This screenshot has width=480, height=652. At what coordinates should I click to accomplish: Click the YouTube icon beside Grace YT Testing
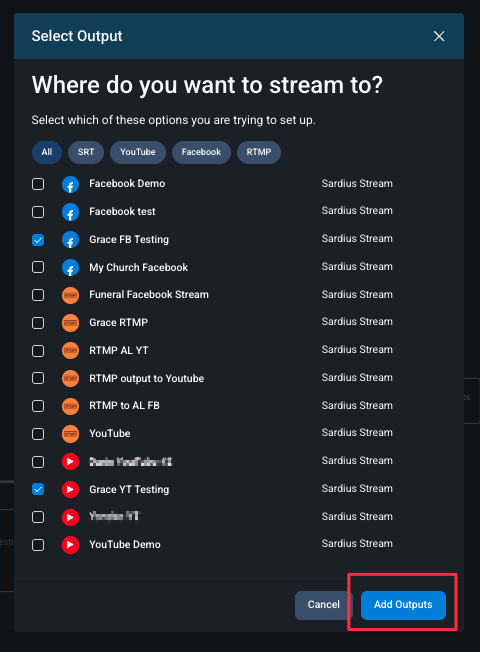(70, 489)
